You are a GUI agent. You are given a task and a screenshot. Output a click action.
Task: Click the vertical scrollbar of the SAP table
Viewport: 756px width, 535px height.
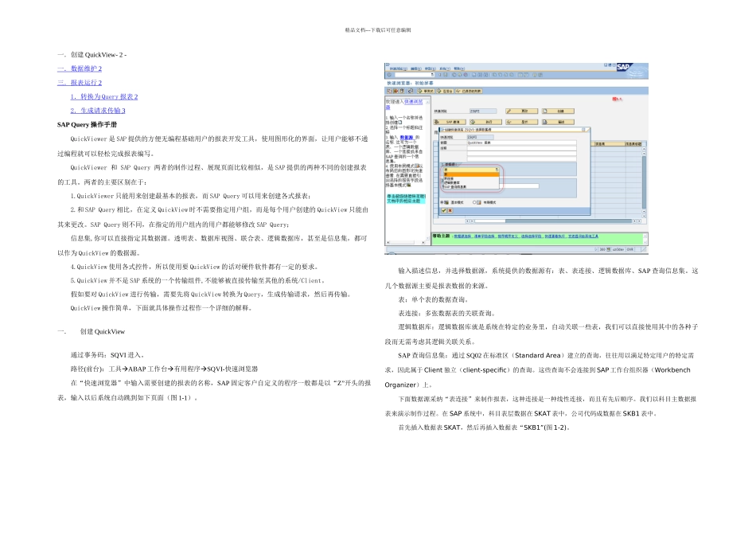coord(644,182)
